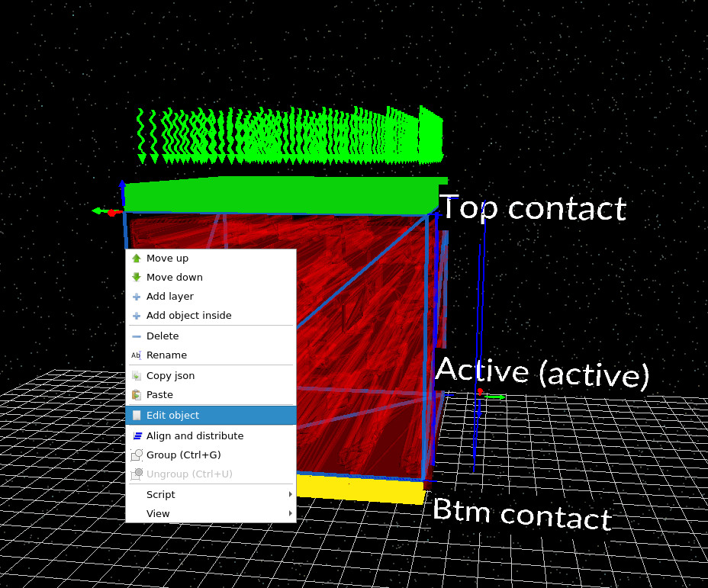Click the Group objects icon
This screenshot has height=588, width=708.
tap(137, 455)
